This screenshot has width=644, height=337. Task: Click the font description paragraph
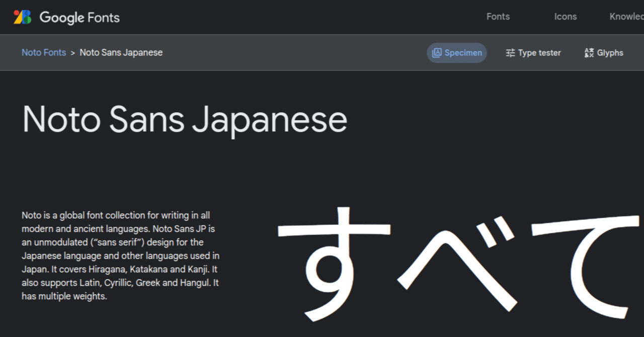[x=120, y=256]
